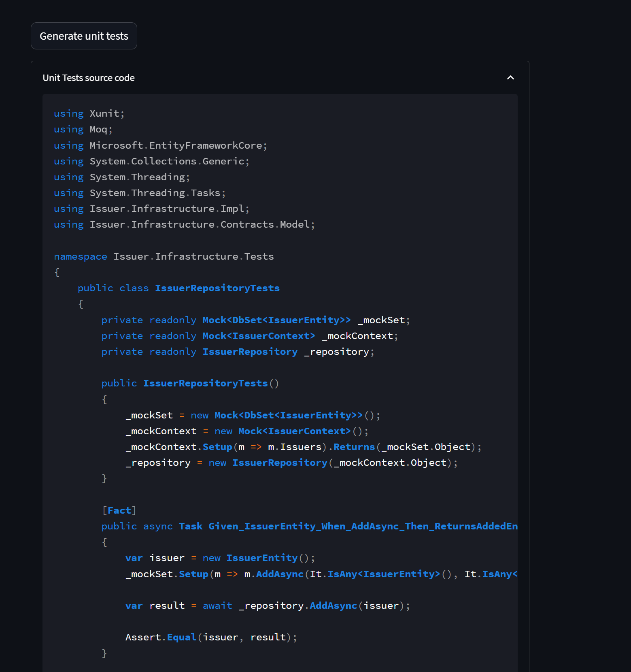Click the '_mockContext = new Mock' assignment line

247,431
